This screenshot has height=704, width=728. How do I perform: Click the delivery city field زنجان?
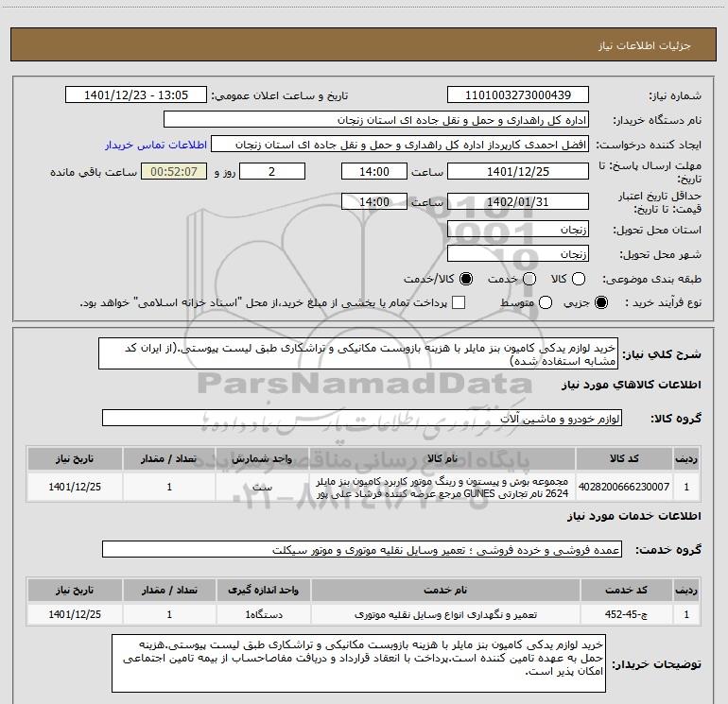tap(518, 253)
